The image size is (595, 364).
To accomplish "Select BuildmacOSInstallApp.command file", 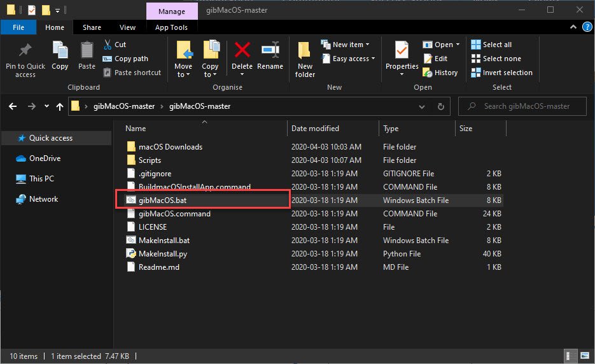I will 195,186.
